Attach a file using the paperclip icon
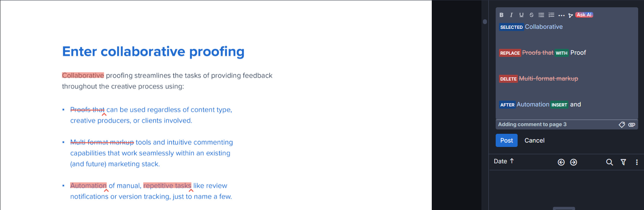 [x=632, y=125]
